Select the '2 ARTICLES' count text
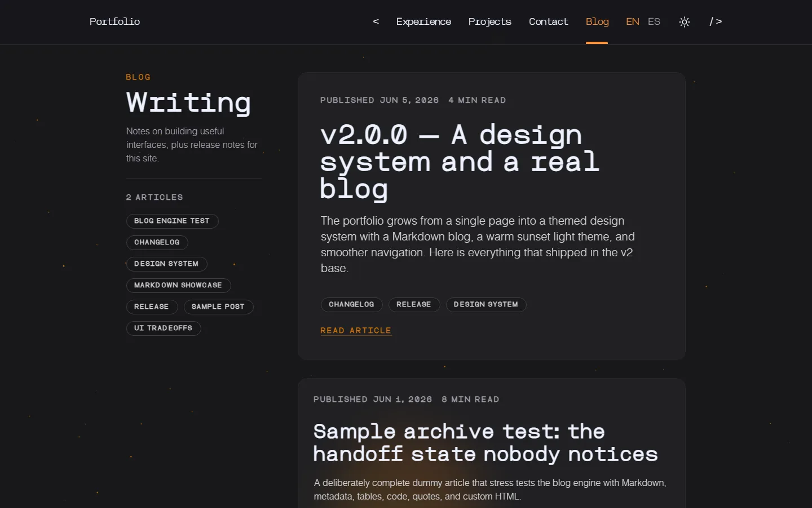812x508 pixels. pyautogui.click(x=155, y=197)
